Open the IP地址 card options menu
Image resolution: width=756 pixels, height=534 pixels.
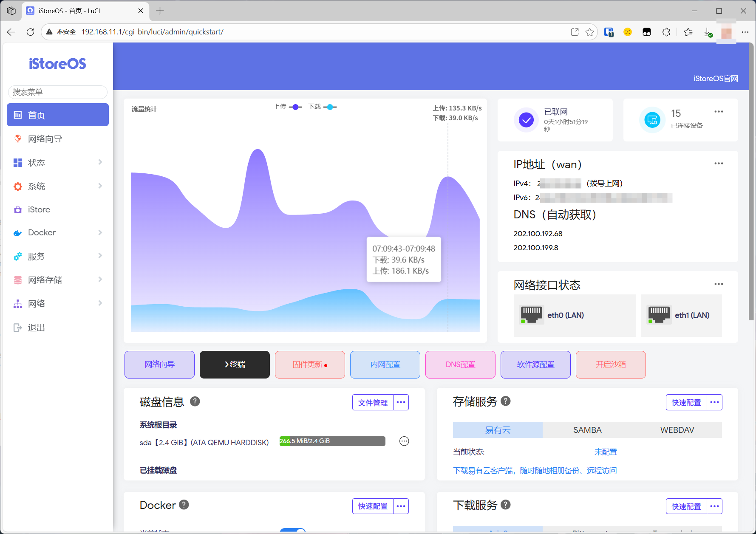[718, 164]
